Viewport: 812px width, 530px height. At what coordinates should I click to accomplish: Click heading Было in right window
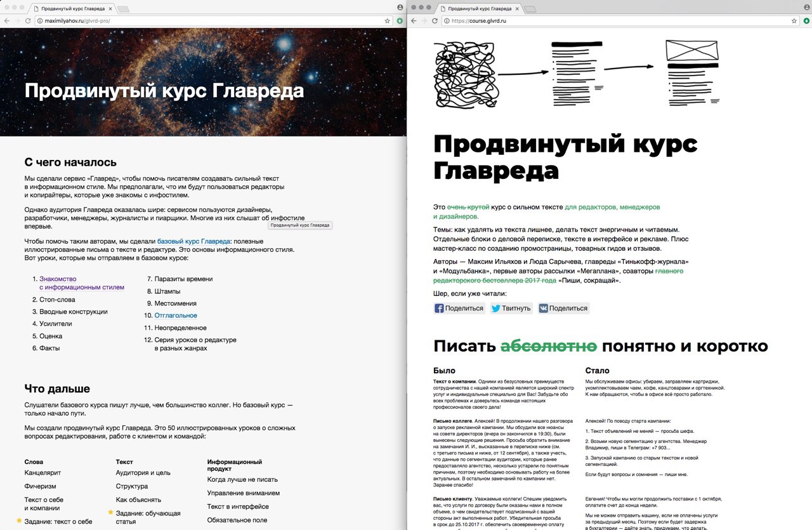444,371
